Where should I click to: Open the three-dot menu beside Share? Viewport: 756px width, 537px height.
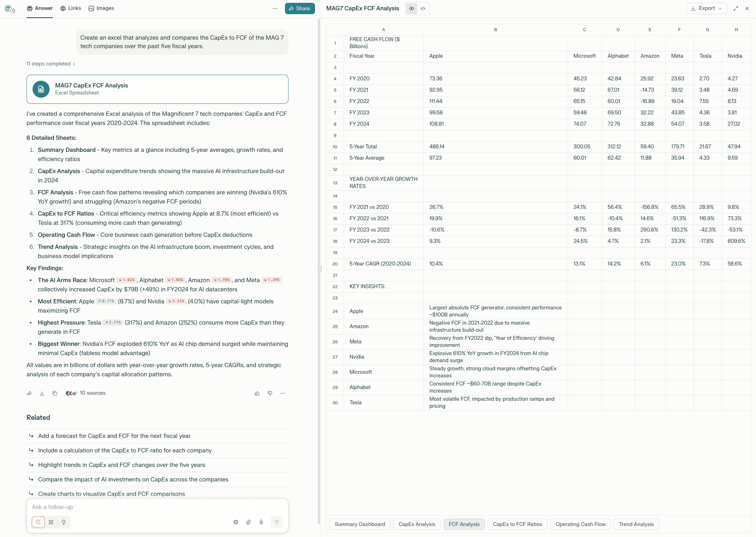(275, 8)
